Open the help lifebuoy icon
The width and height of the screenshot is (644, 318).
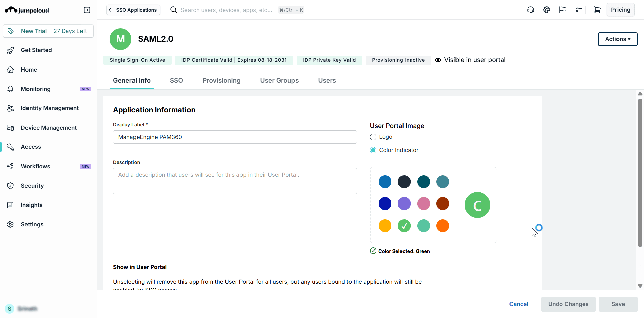547,10
